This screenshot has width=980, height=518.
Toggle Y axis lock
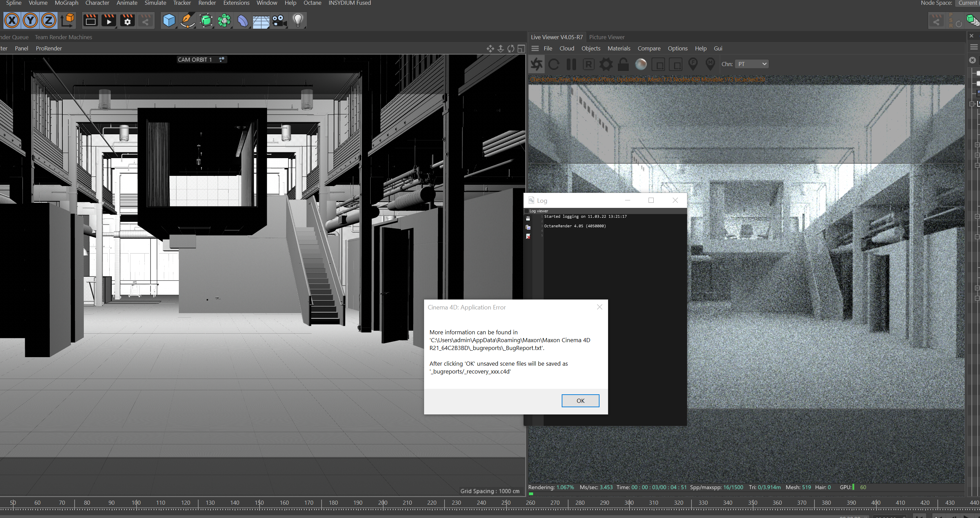[30, 20]
